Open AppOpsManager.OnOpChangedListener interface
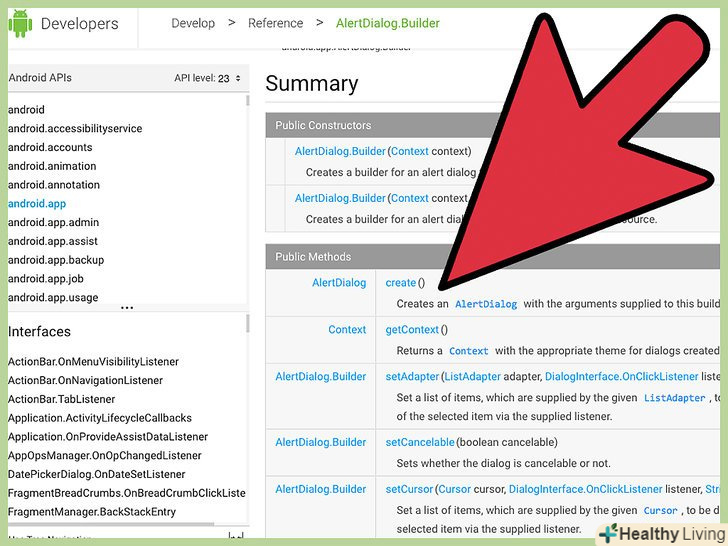 pyautogui.click(x=105, y=455)
